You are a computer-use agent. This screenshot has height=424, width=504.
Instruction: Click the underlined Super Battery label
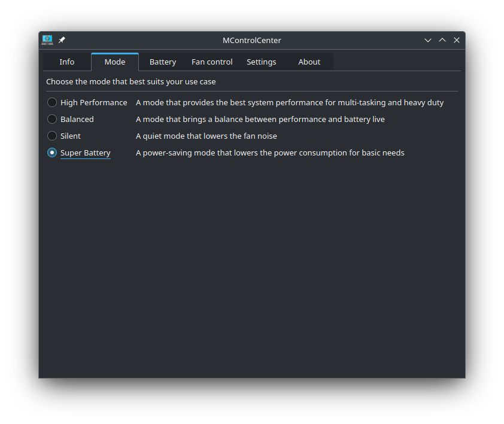85,152
